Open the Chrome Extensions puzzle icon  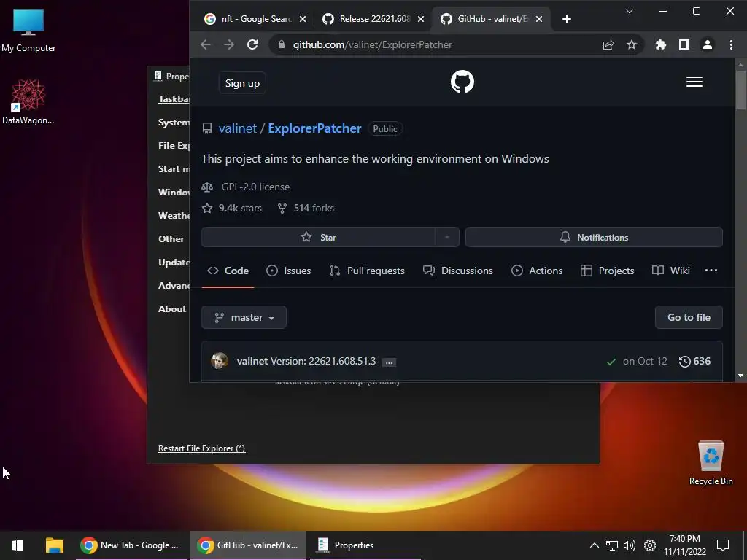660,44
